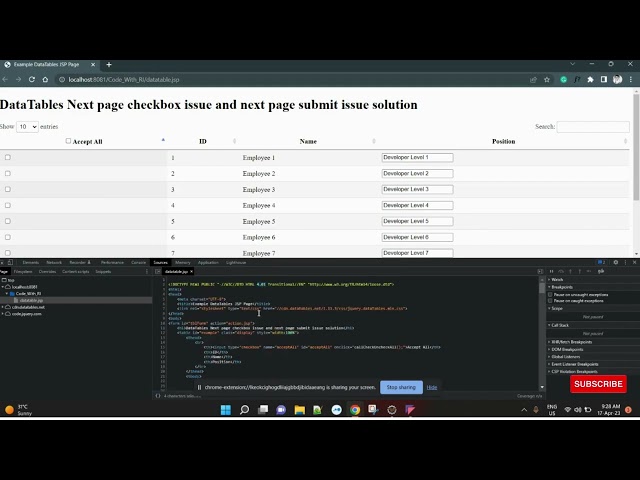
Task: Expand the Watch section
Action: point(557,280)
